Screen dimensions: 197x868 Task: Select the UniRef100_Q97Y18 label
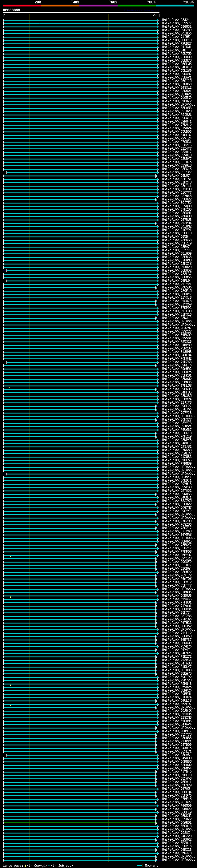click(176, 413)
